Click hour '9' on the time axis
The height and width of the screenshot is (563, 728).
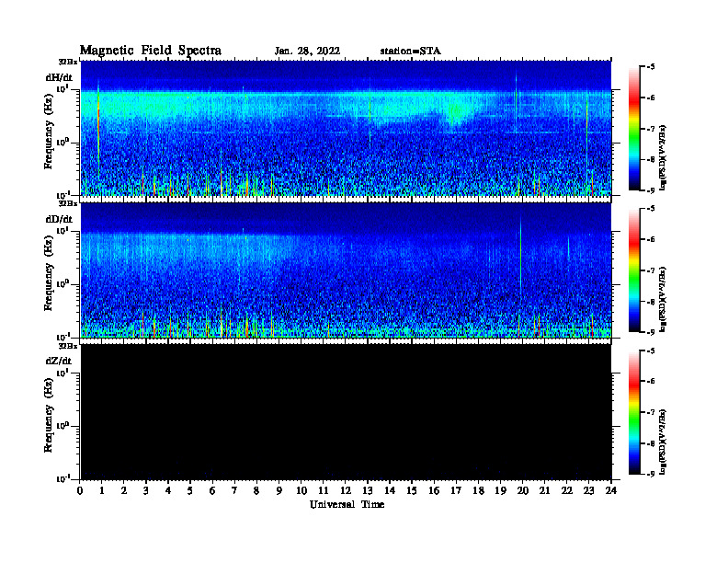[x=279, y=490]
